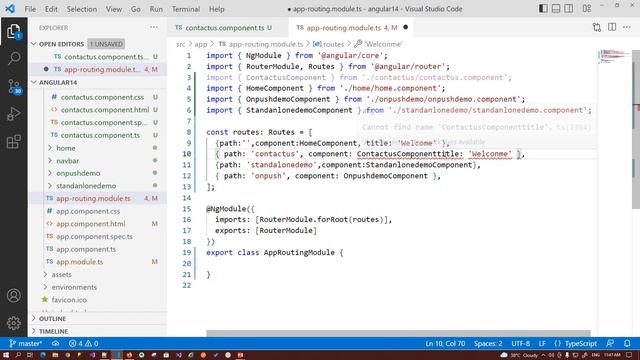This screenshot has height=360, width=640.
Task: Click the Ln 10, Col 70 indicator
Action: 445,344
